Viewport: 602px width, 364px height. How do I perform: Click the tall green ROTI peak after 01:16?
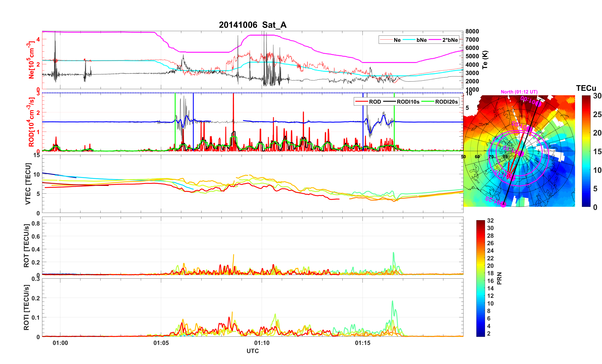click(392, 302)
